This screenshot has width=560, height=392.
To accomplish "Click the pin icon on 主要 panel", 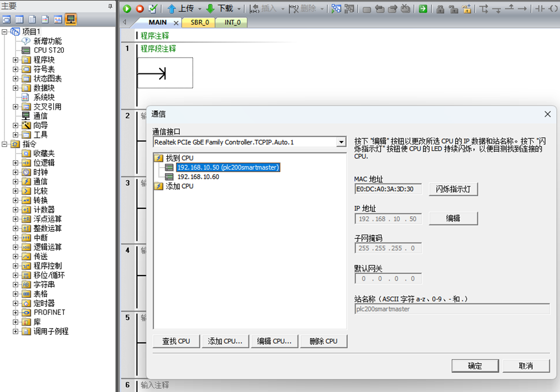I will tap(110, 6).
